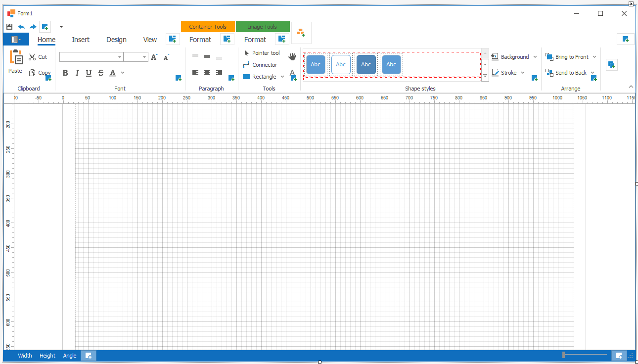Expand the Rectangle tool dropdown arrow
638x364 pixels.
pos(282,77)
